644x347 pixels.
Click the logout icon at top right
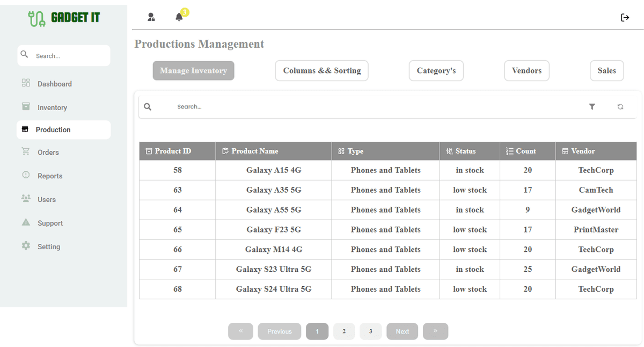coord(625,17)
